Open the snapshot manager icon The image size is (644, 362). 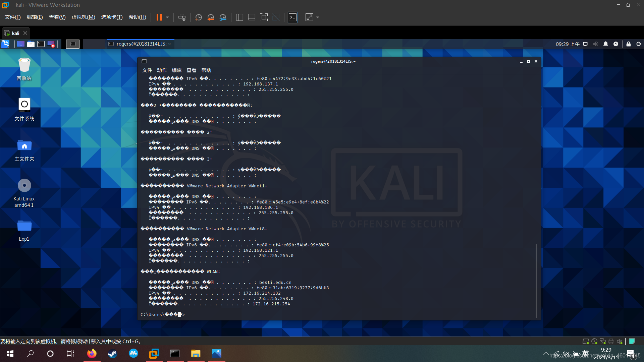[x=223, y=17]
